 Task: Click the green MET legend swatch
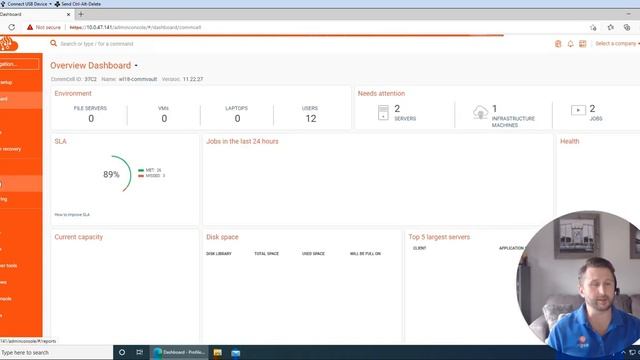141,170
